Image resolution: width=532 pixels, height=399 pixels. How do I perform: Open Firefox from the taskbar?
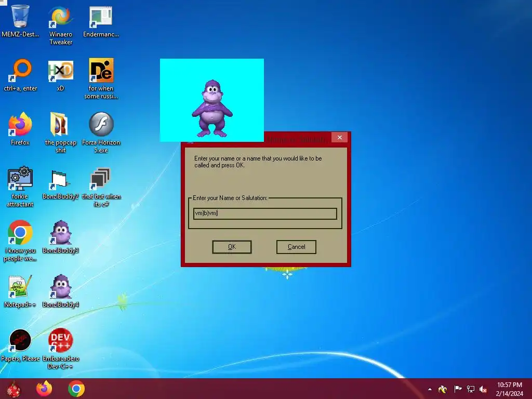[x=44, y=389]
